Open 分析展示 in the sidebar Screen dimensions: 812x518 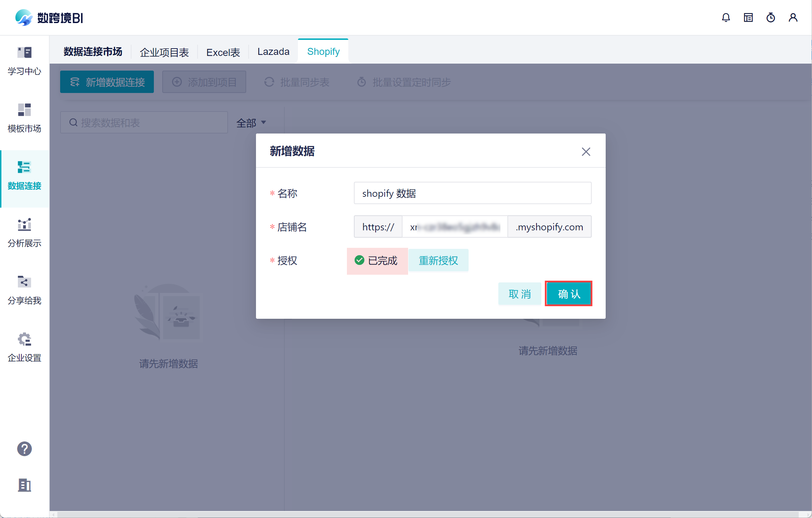point(24,233)
